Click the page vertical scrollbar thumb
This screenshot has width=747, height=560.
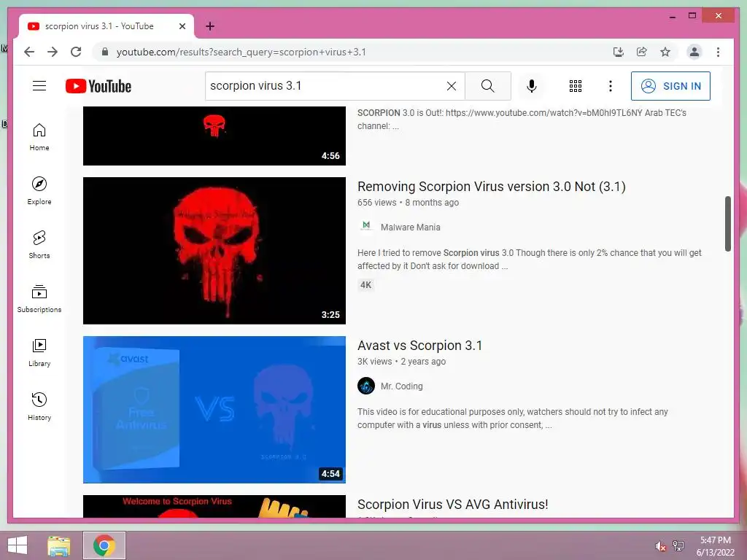pos(727,223)
